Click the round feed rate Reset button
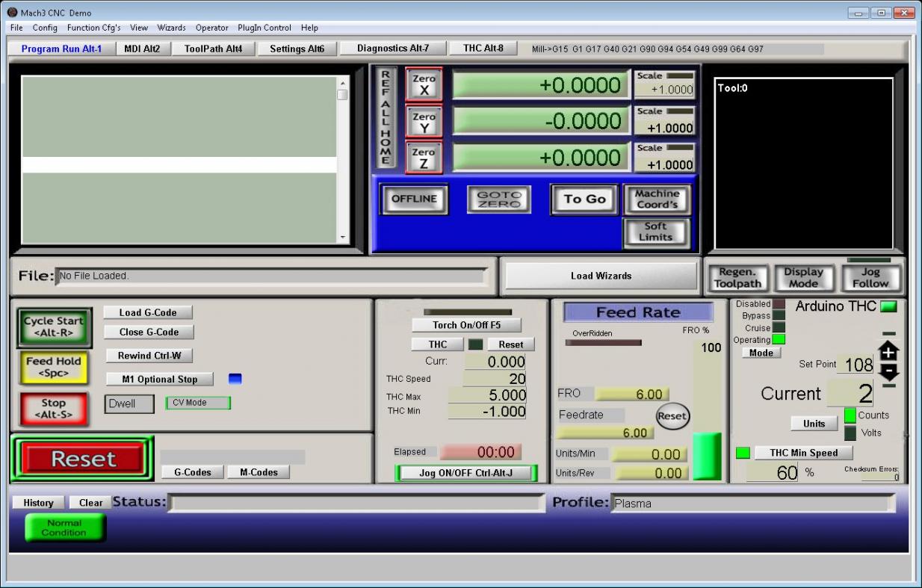This screenshot has height=588, width=922. point(672,416)
